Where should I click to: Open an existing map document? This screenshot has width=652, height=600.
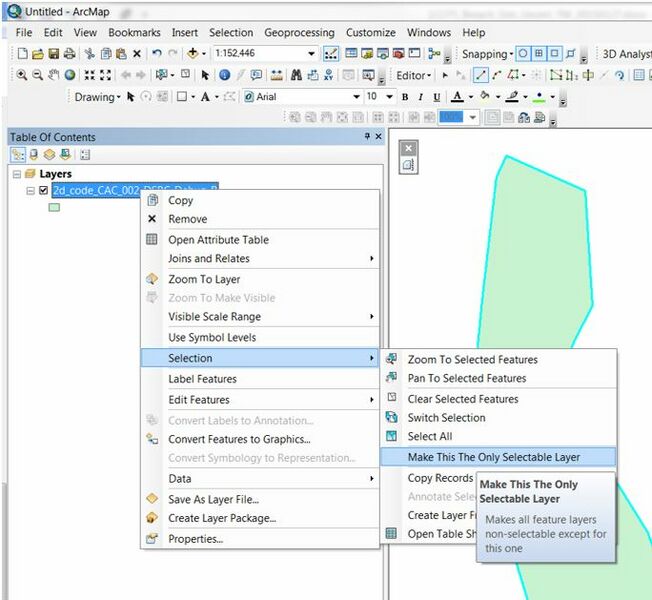click(37, 54)
